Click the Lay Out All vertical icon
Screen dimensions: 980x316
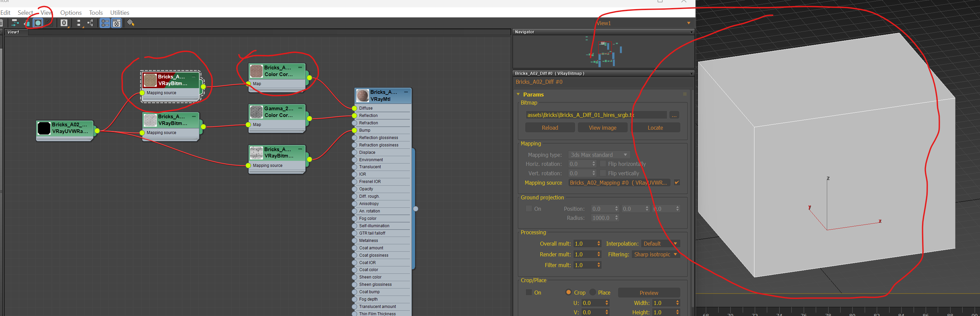pos(79,23)
